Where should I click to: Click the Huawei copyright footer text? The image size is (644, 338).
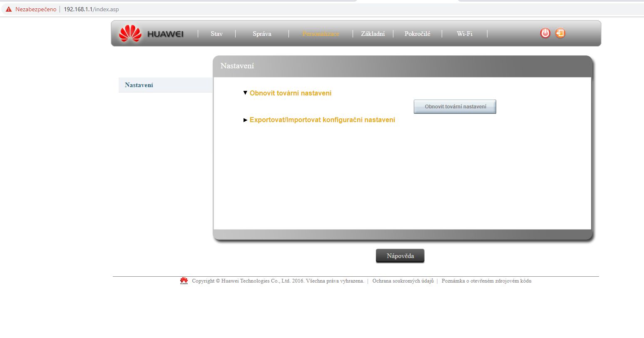tap(278, 281)
